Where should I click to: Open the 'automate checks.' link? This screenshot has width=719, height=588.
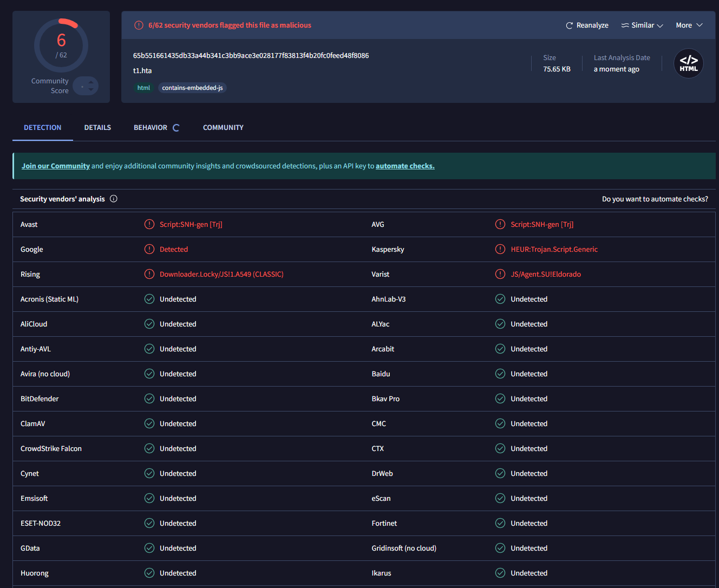pos(405,166)
